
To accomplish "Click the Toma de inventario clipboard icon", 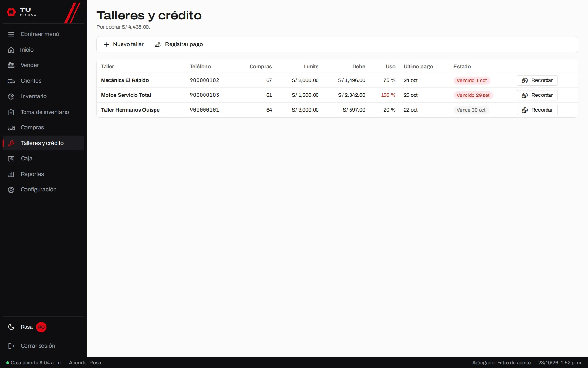I will [x=11, y=112].
